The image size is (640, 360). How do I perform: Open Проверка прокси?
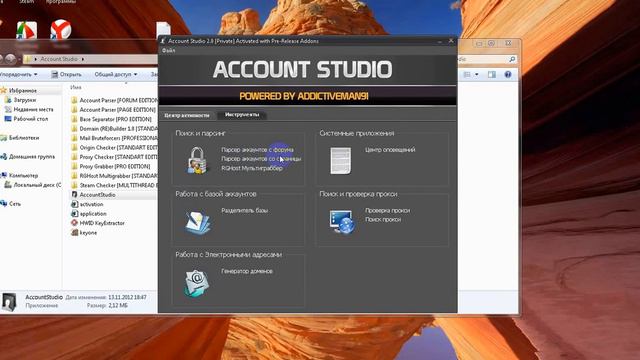click(x=387, y=211)
